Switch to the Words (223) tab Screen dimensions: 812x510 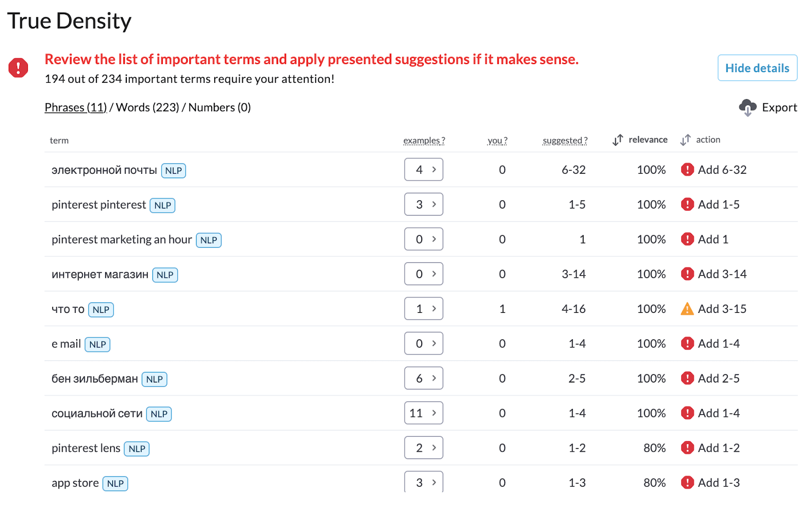click(148, 108)
